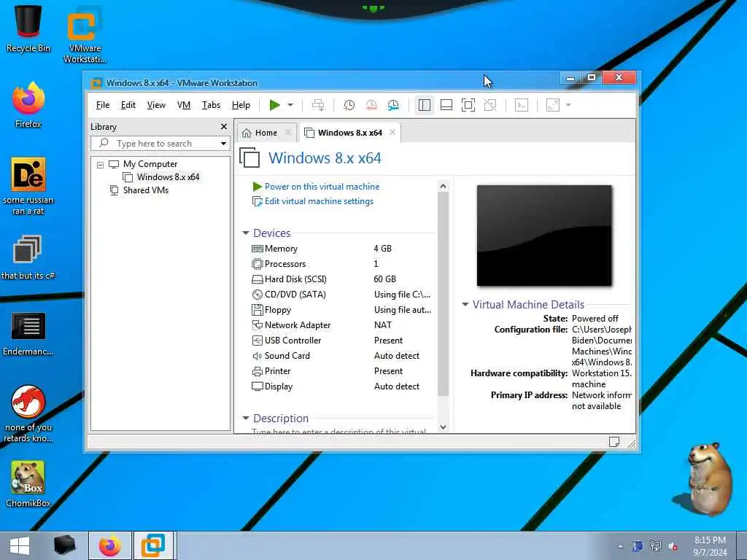This screenshot has width=747, height=560.
Task: Open the VM menu
Action: (x=184, y=105)
